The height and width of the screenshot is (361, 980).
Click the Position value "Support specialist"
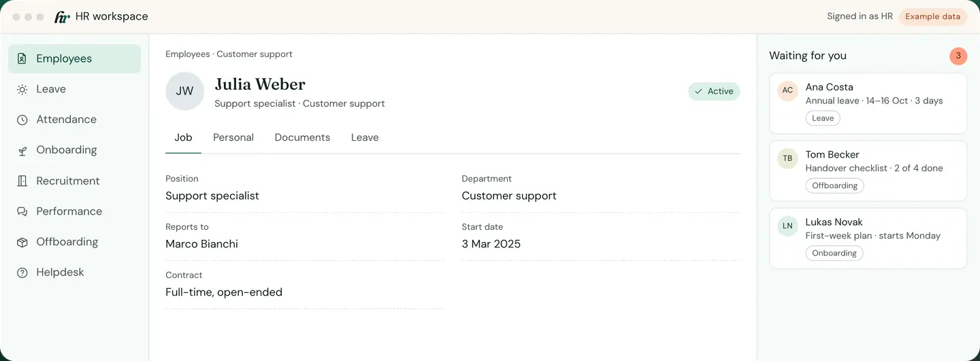(212, 196)
